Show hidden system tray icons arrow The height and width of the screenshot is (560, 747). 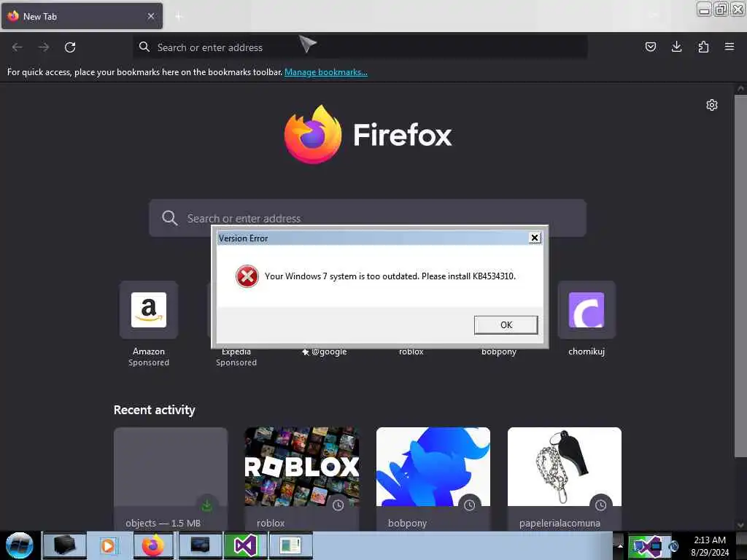point(620,545)
